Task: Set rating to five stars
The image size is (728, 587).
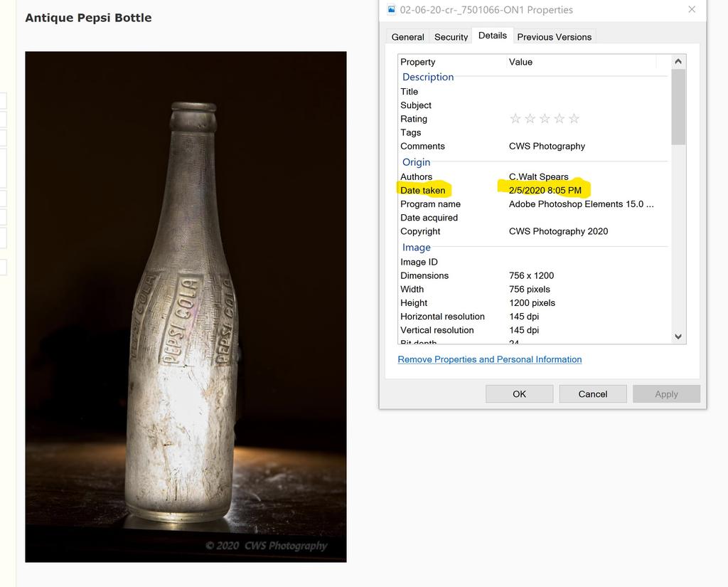Action: (x=574, y=119)
